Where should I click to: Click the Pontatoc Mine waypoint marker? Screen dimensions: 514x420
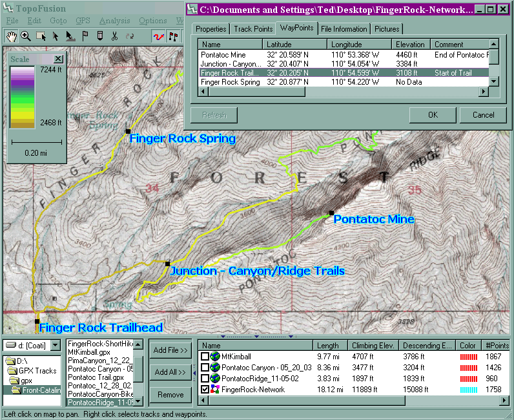point(332,213)
